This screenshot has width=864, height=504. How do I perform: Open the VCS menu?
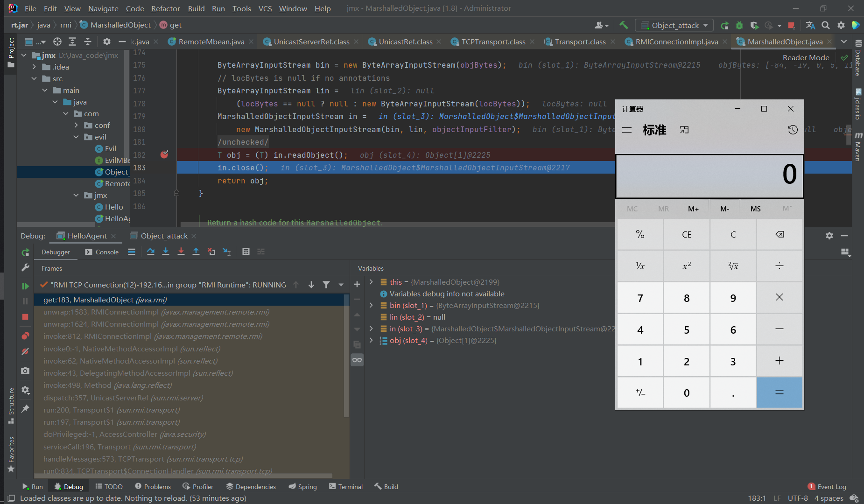pos(265,8)
